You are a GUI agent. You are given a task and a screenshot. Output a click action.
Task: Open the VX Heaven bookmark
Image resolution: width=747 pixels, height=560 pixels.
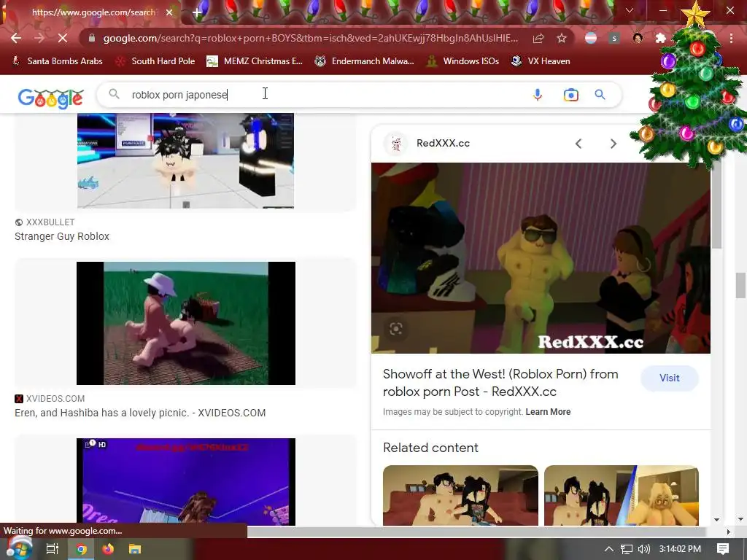click(x=541, y=61)
